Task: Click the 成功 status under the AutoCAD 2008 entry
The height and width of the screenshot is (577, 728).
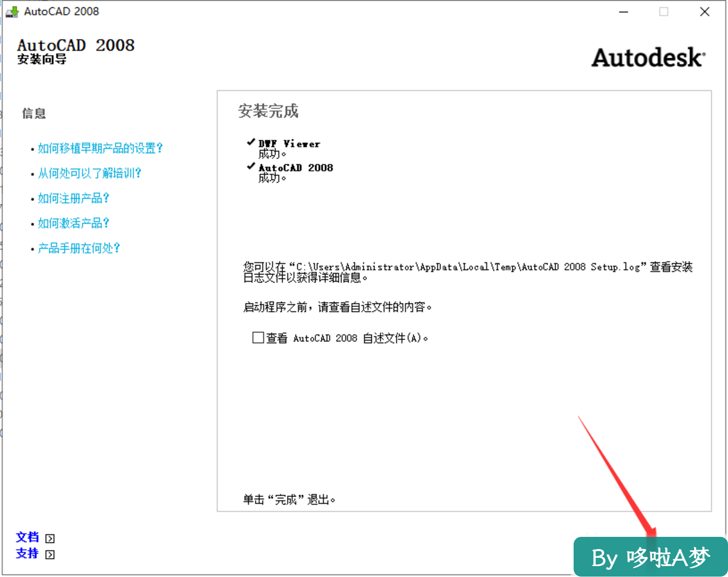Action: pos(272,178)
